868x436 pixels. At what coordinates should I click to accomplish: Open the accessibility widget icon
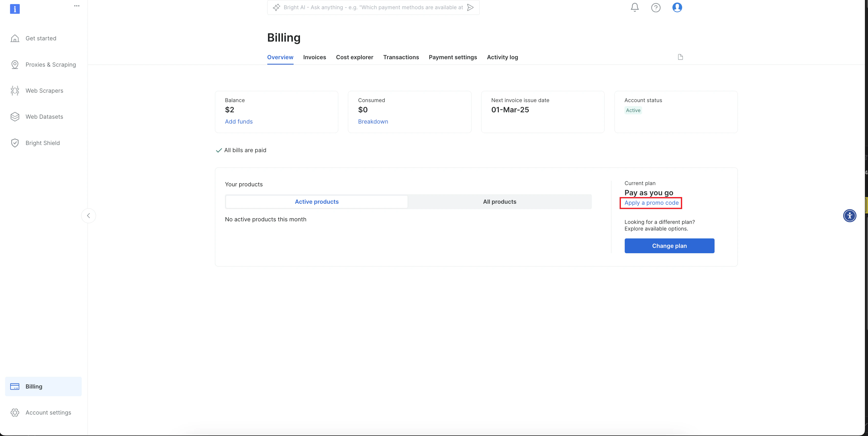849,216
